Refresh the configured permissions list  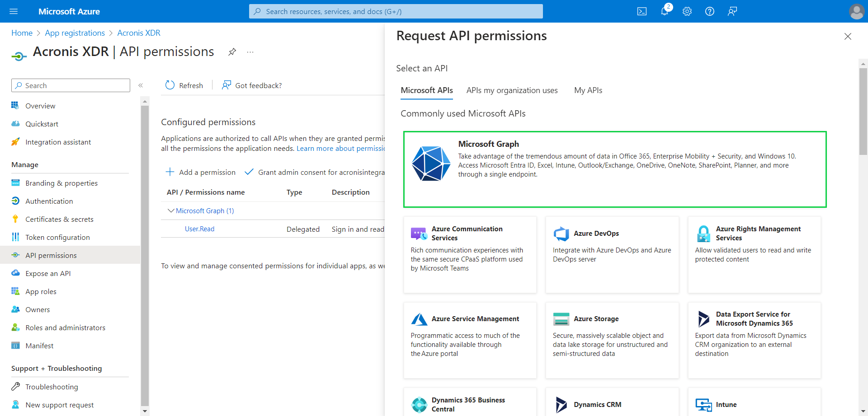[184, 85]
